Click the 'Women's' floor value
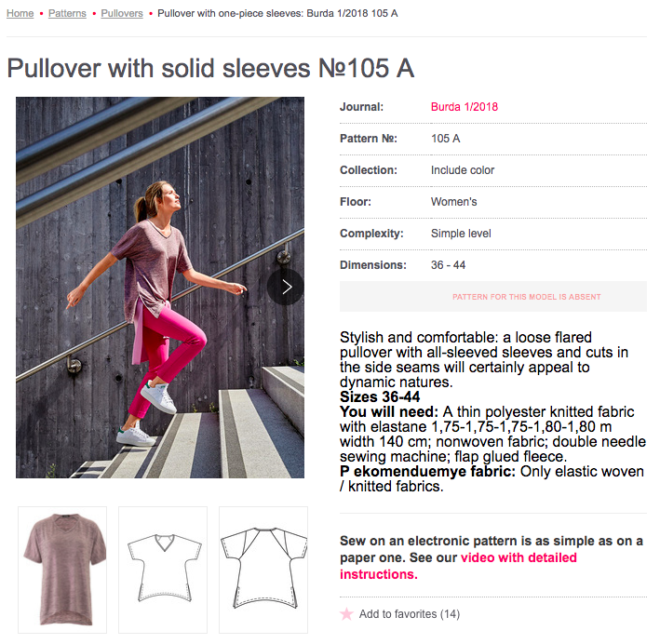Viewport: 660px width, 644px height. click(454, 202)
